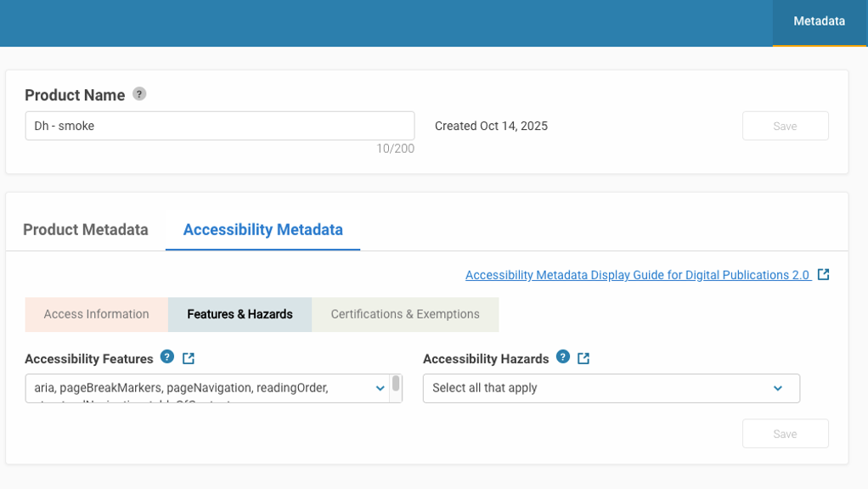Go to the Certifications & Exemptions sub-tab
Viewport: 868px width, 489px height.
point(405,314)
